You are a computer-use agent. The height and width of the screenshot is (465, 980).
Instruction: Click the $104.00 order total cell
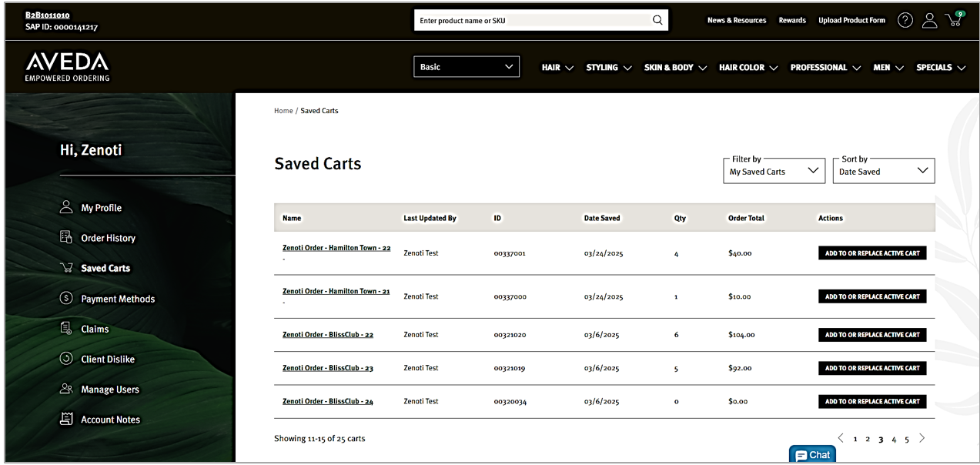[x=741, y=335]
